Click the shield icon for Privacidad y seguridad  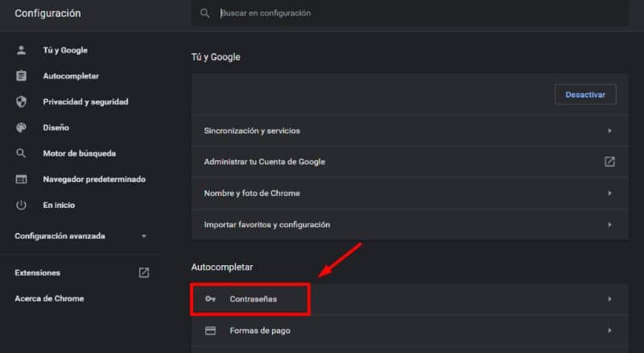pos(22,102)
